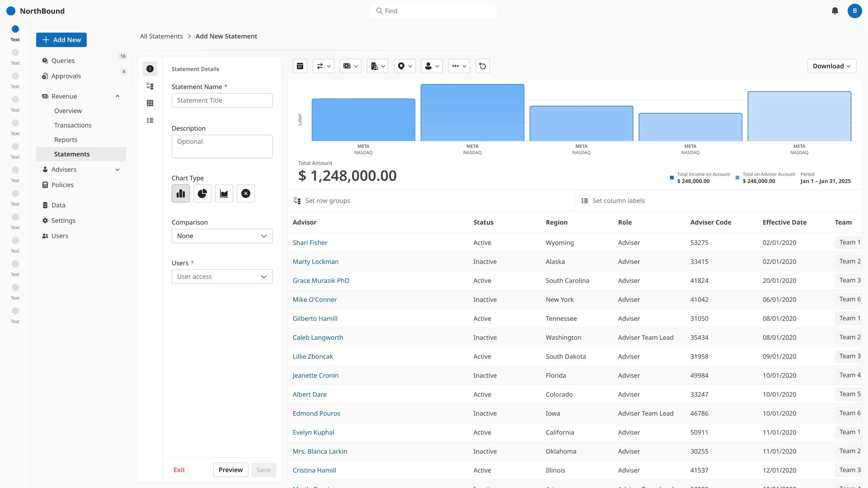Open row groups panel icon in side strip

(x=150, y=86)
